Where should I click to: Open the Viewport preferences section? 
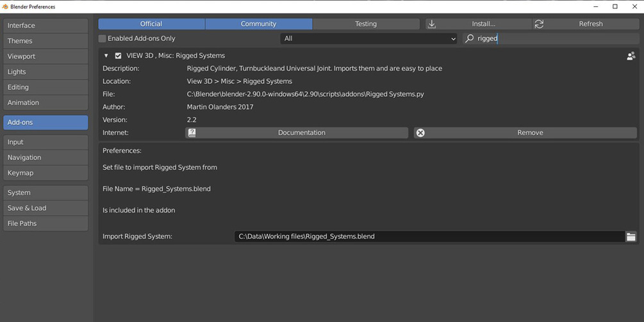(45, 56)
